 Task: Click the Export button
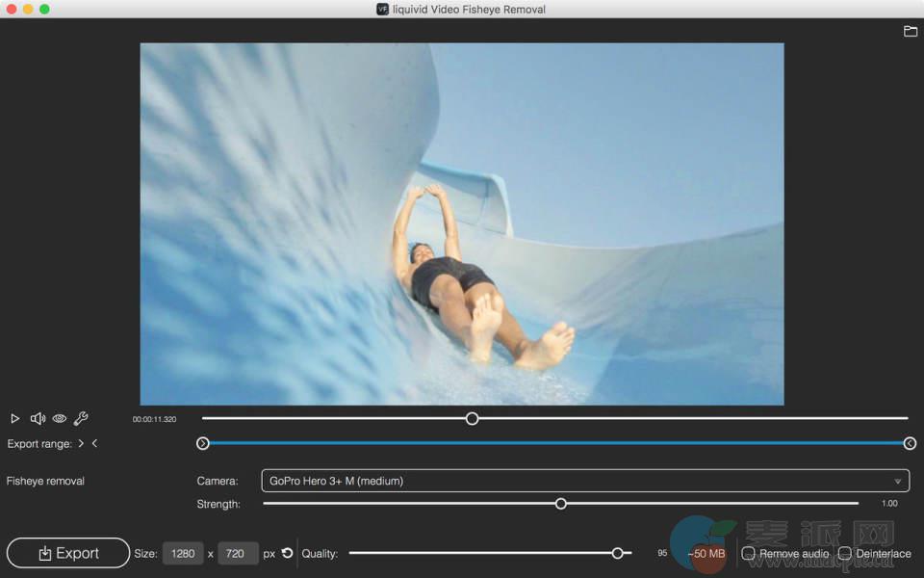[68, 553]
